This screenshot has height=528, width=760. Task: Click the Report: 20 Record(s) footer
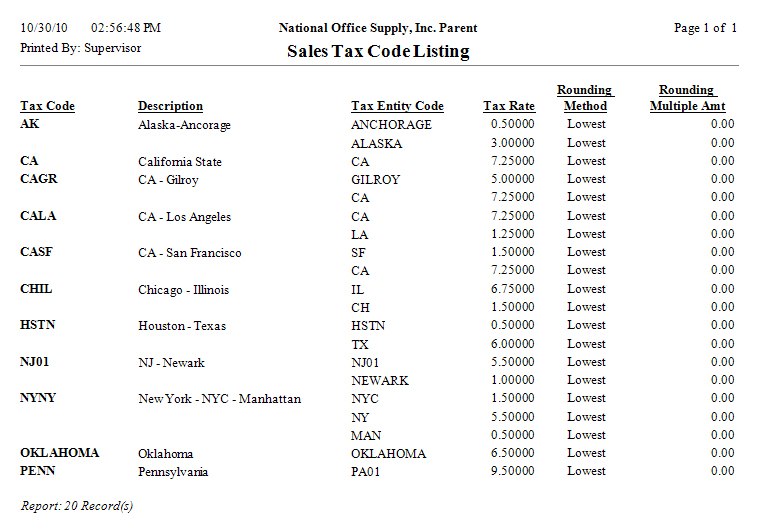pyautogui.click(x=77, y=506)
